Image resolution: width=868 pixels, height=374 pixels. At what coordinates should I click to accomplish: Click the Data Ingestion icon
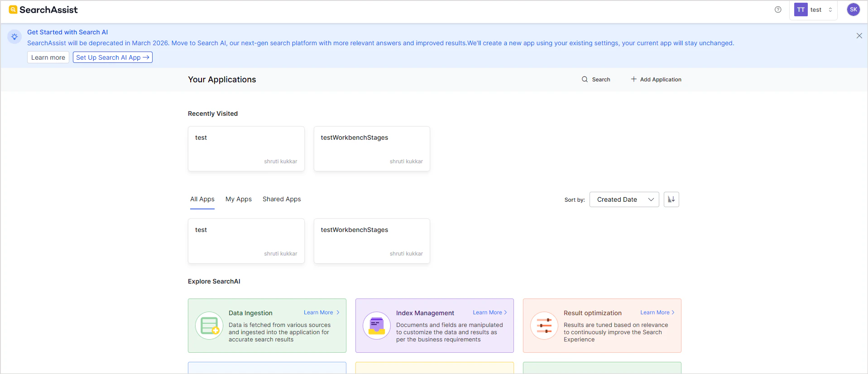pyautogui.click(x=209, y=326)
